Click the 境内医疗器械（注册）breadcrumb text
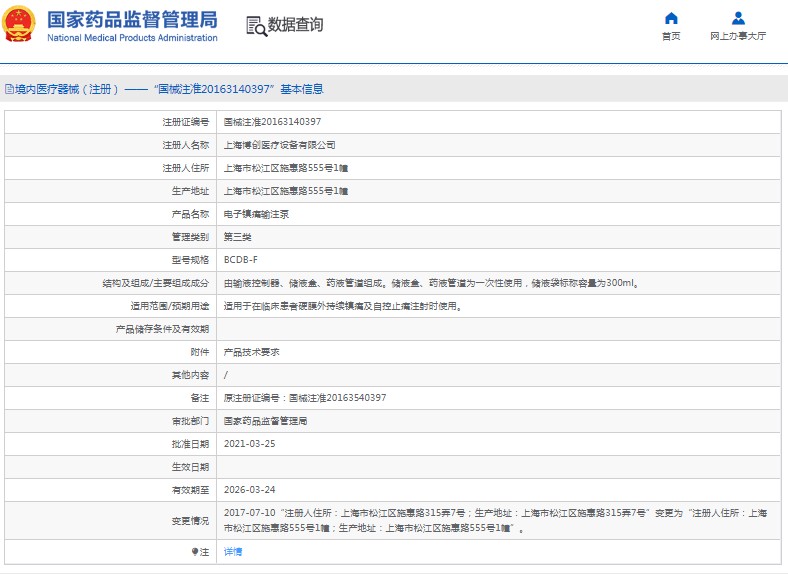The height and width of the screenshot is (579, 788). click(67, 89)
